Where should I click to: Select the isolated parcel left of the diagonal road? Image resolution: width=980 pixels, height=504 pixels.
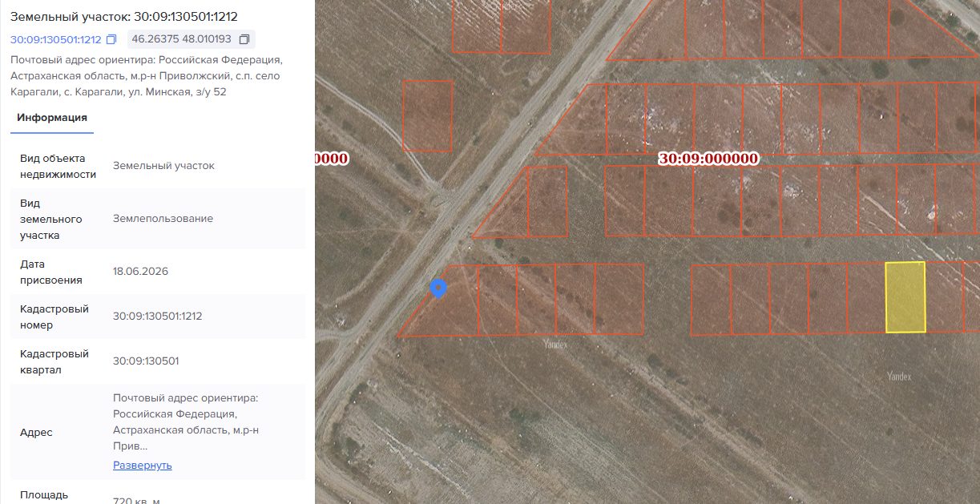pos(427,115)
